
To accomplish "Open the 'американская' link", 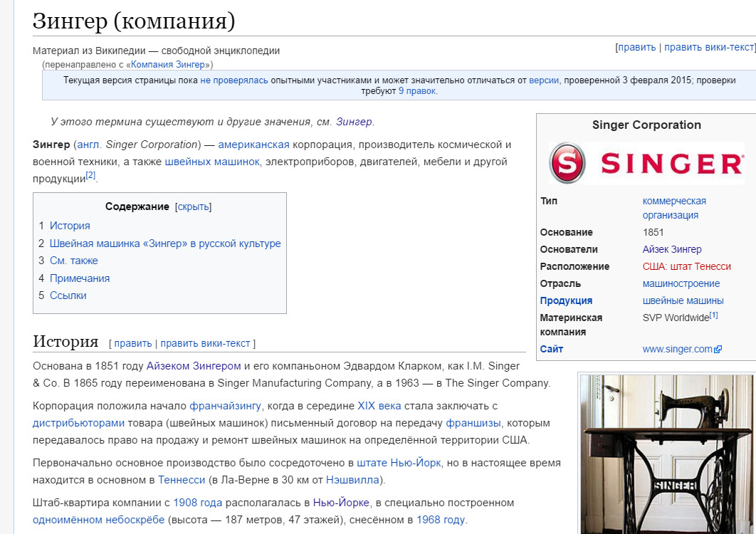I will (x=253, y=145).
